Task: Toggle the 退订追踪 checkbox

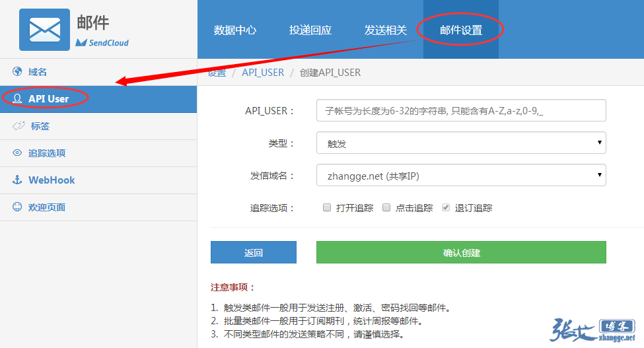Action: 446,207
